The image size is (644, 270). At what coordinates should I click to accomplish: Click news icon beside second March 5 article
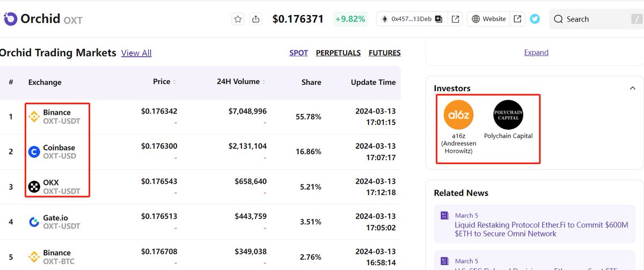pos(445,261)
